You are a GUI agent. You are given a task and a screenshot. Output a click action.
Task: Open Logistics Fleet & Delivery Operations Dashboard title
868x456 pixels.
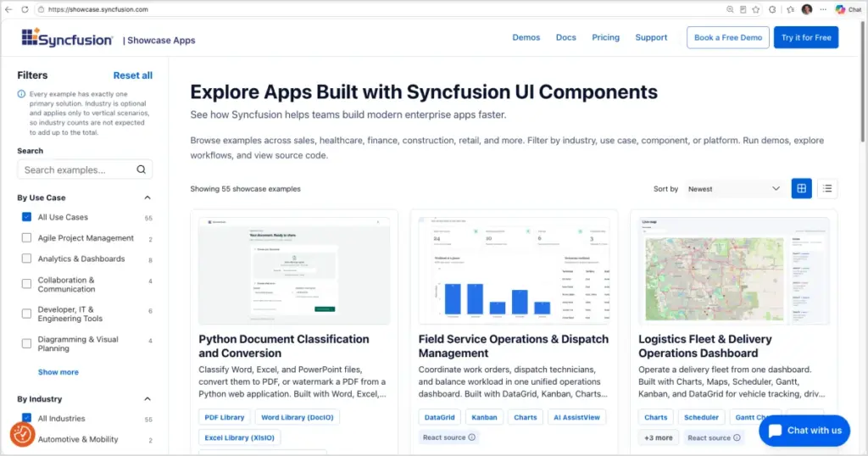tap(704, 346)
